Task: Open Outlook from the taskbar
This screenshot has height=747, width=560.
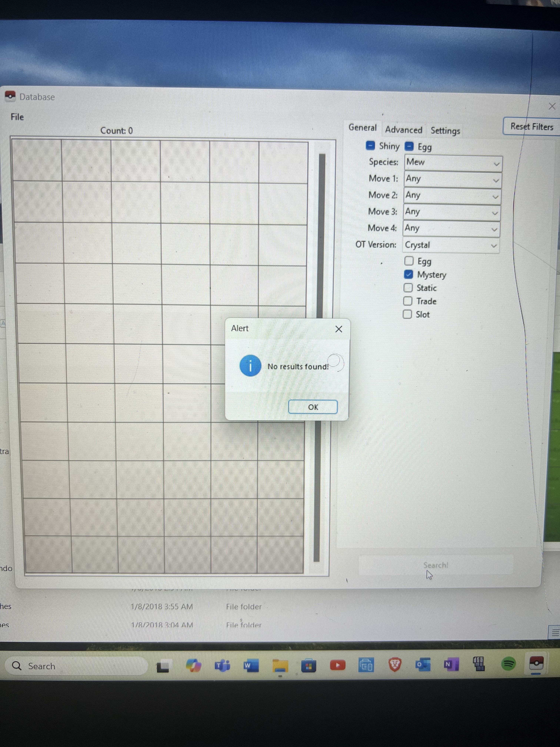Action: click(423, 665)
